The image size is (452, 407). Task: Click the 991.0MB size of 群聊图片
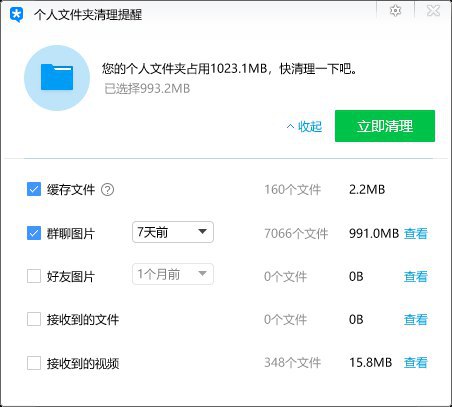coord(374,233)
